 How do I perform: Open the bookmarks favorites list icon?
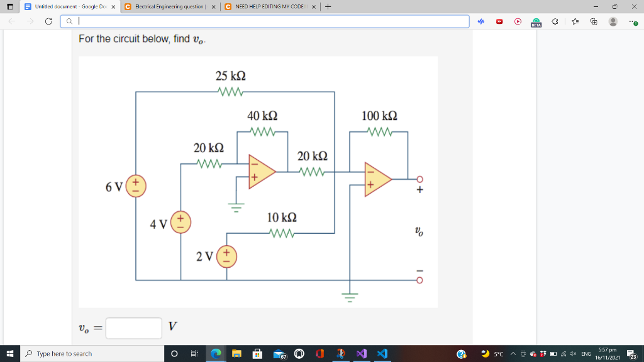575,21
